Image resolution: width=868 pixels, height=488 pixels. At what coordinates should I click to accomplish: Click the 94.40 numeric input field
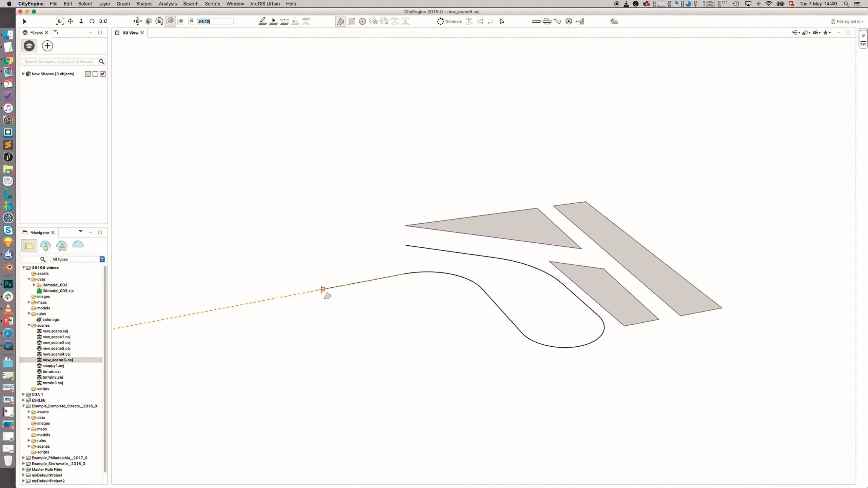[215, 21]
